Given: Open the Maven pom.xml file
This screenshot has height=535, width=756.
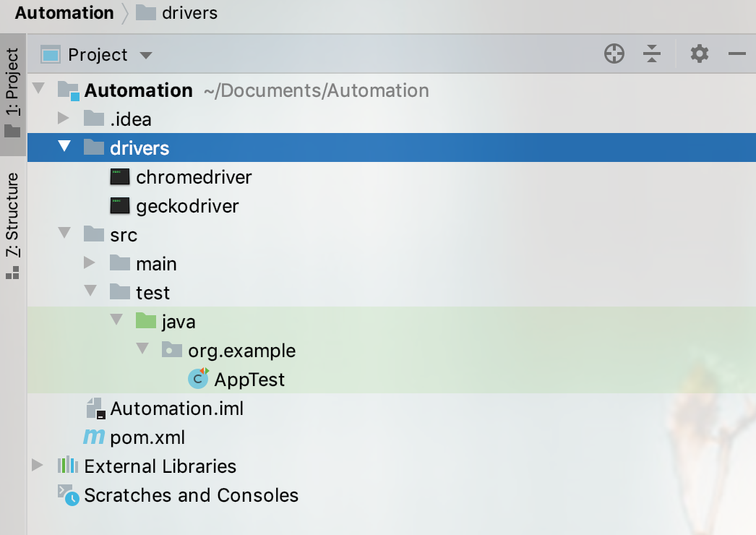Looking at the screenshot, I should click(x=147, y=437).
